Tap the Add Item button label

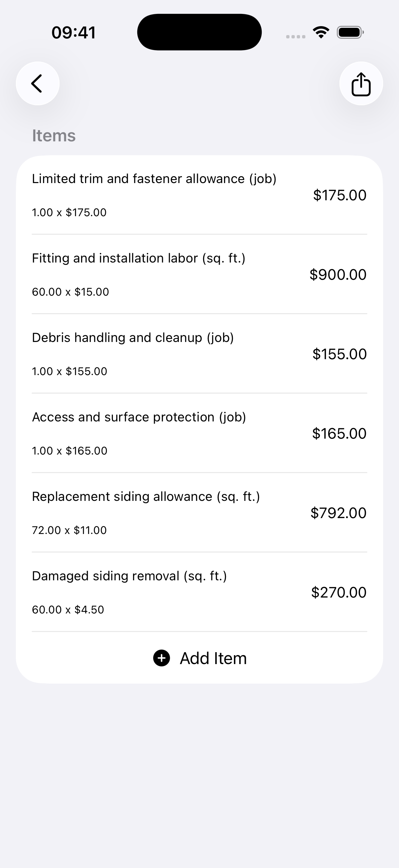coord(213,658)
